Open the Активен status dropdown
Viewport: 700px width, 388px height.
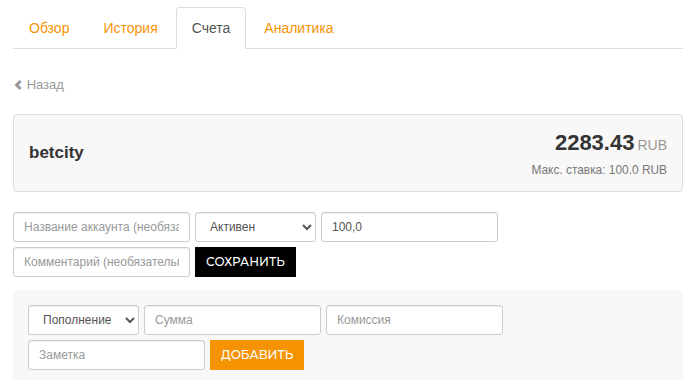(255, 227)
